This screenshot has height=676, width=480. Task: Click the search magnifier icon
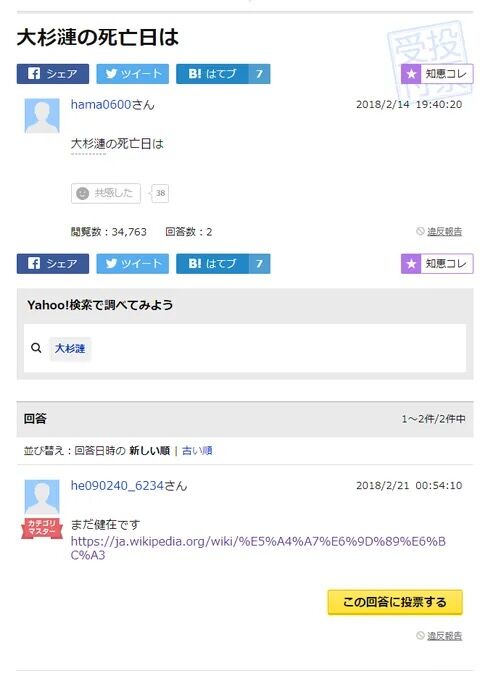[x=36, y=348]
